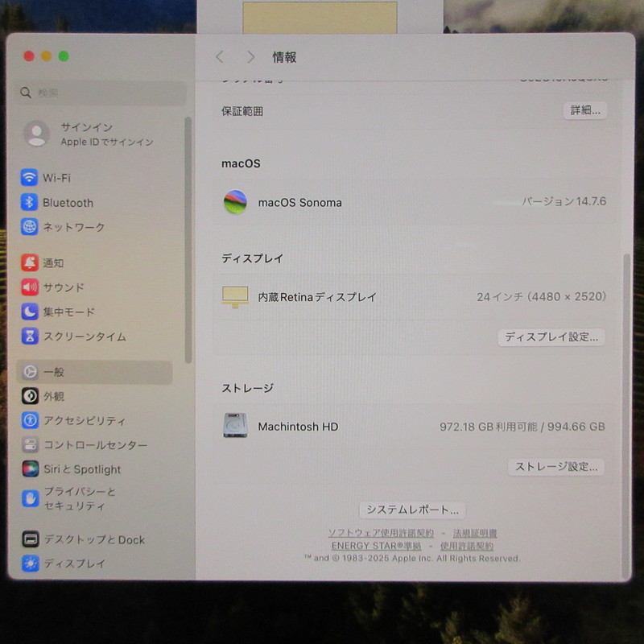Select 集中モード label in sidebar
The width and height of the screenshot is (644, 644).
tap(69, 312)
